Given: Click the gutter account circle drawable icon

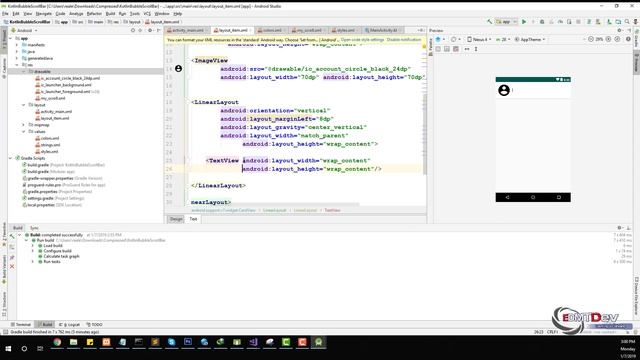Looking at the screenshot, I should (178, 69).
